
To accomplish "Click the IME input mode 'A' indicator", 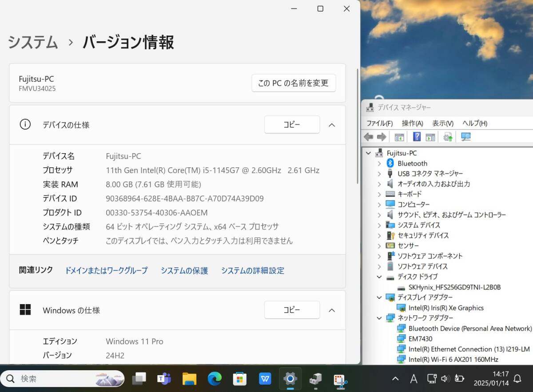I will pos(414,379).
